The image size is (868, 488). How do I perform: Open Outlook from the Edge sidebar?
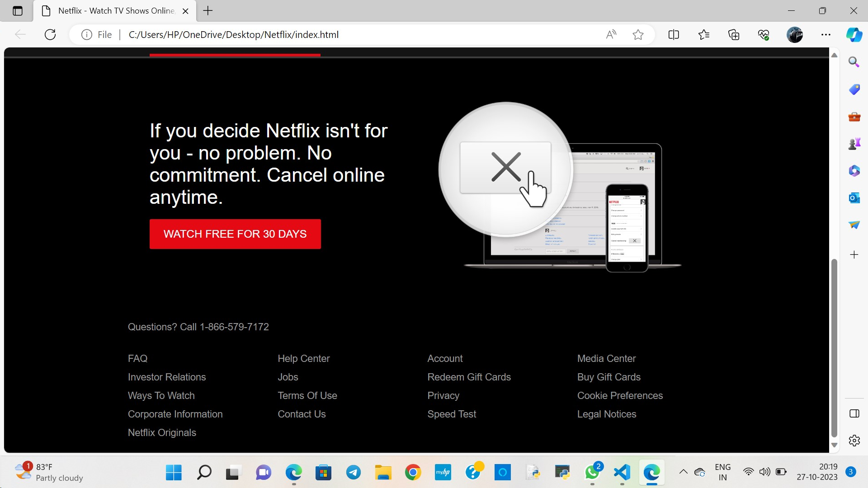click(854, 197)
